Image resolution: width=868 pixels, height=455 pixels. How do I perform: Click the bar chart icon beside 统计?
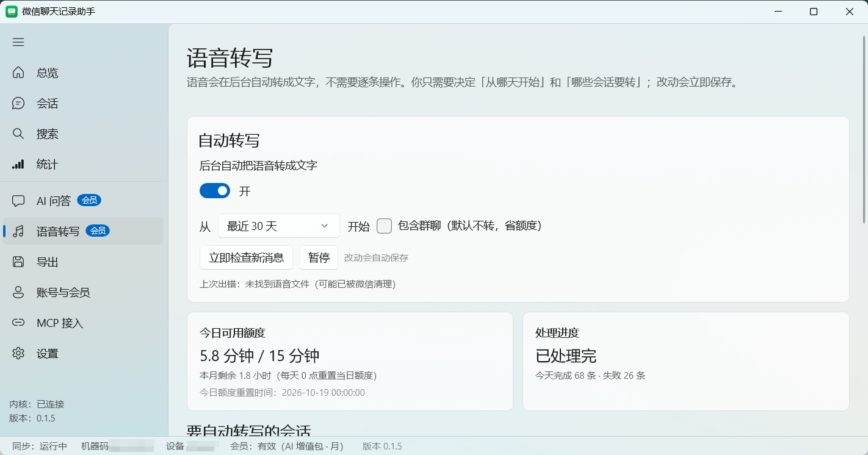18,164
